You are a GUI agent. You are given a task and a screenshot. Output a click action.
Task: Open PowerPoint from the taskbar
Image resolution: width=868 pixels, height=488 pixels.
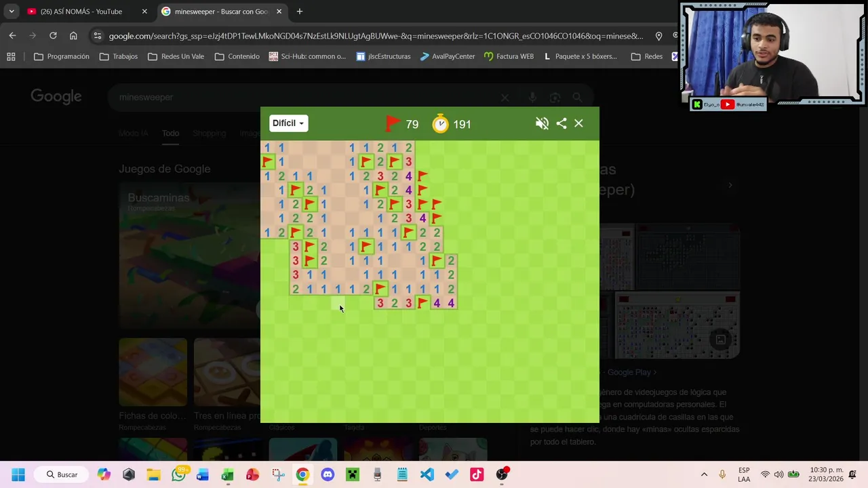[252, 474]
